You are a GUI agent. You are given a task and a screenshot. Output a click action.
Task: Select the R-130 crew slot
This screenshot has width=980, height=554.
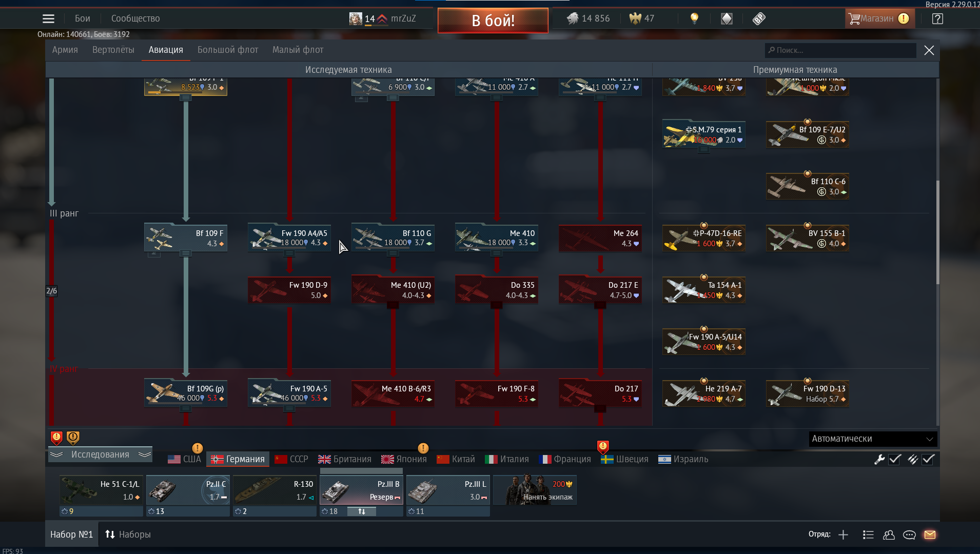coord(275,491)
